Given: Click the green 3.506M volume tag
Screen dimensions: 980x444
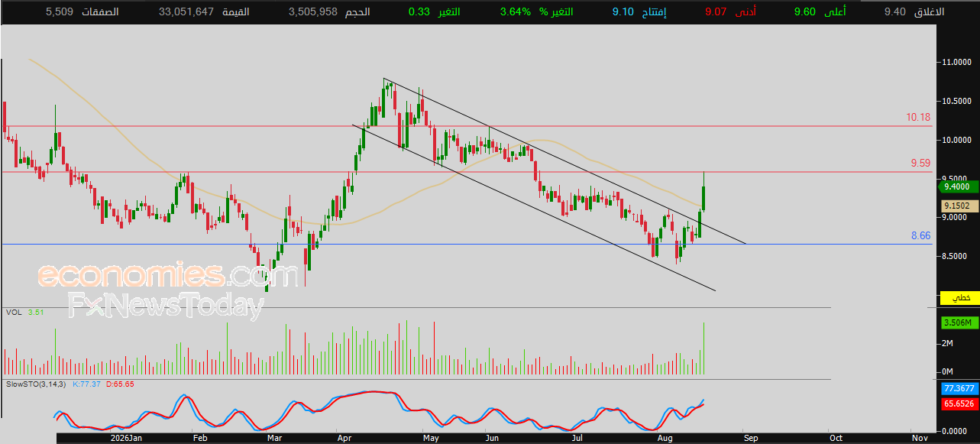Looking at the screenshot, I should [956, 322].
